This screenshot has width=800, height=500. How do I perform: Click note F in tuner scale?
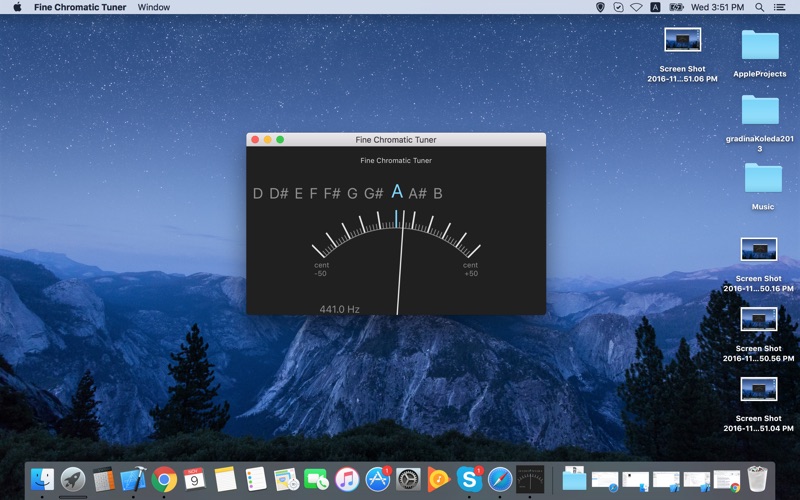(x=313, y=193)
